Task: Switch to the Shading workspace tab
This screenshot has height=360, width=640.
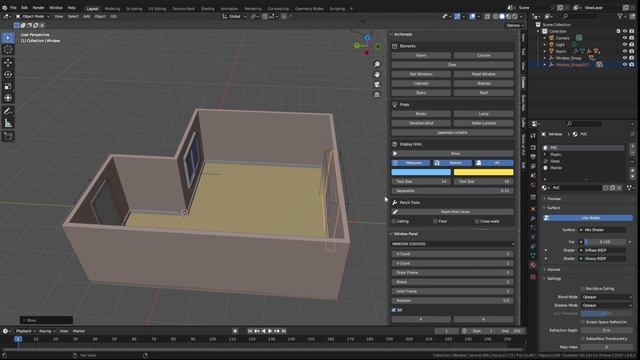Action: click(207, 9)
